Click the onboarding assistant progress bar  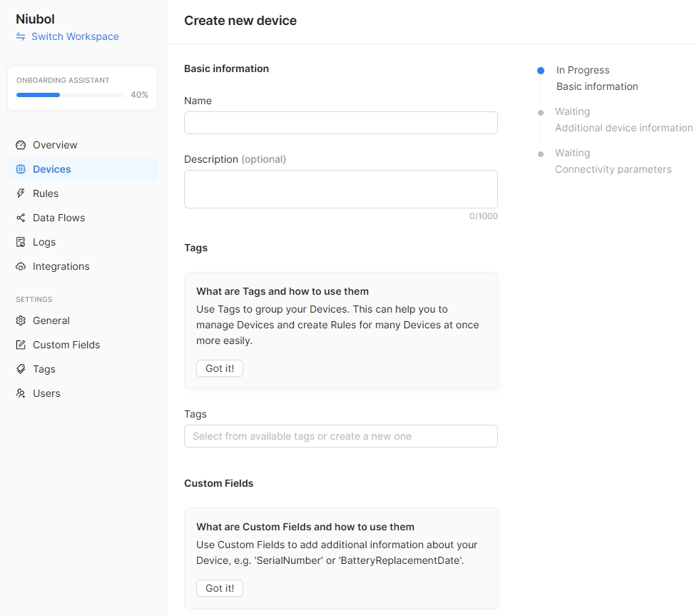click(x=70, y=95)
